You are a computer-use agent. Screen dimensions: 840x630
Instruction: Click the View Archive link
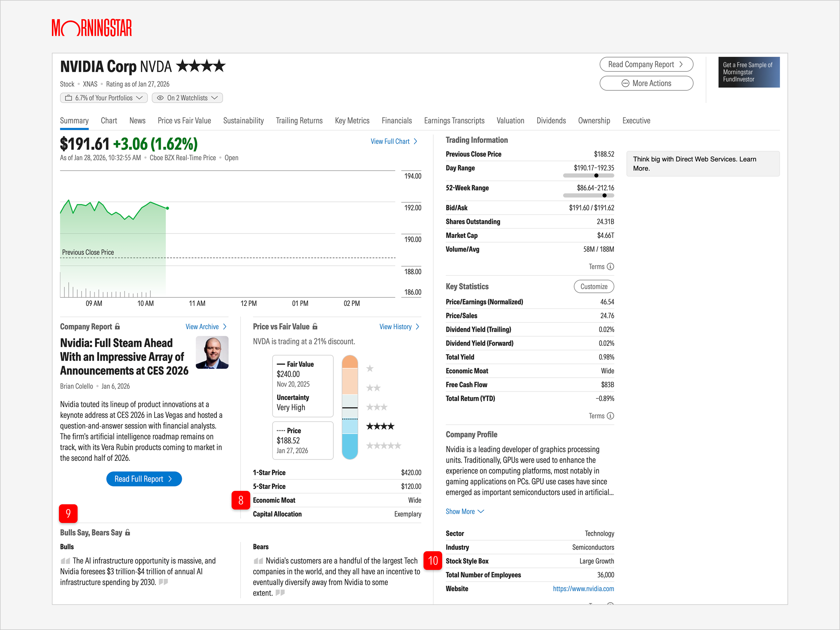pos(206,327)
